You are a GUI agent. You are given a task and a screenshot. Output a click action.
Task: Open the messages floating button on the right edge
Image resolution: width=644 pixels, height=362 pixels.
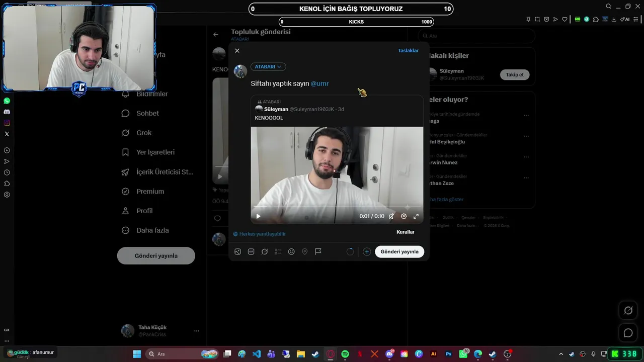click(628, 333)
